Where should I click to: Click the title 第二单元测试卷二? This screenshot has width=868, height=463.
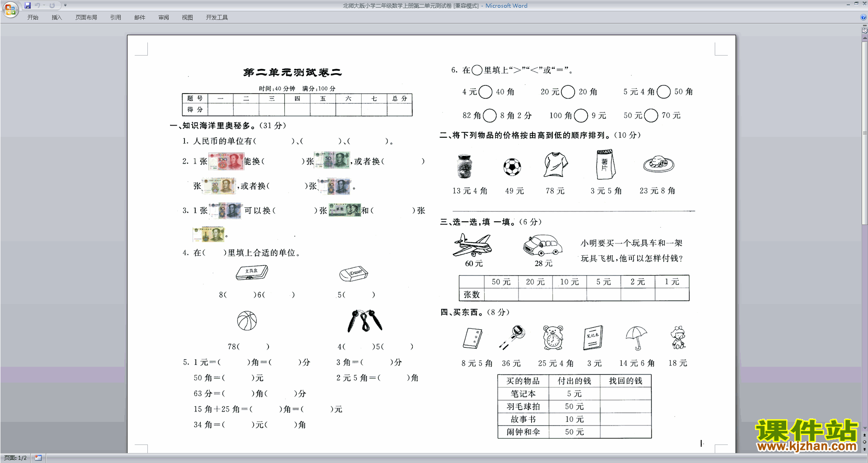[292, 73]
